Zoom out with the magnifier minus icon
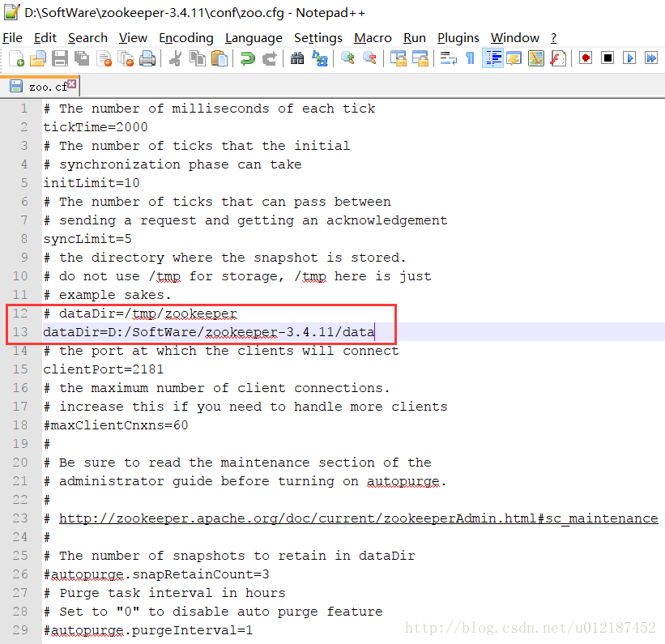The width and height of the screenshot is (665, 644). tap(370, 58)
